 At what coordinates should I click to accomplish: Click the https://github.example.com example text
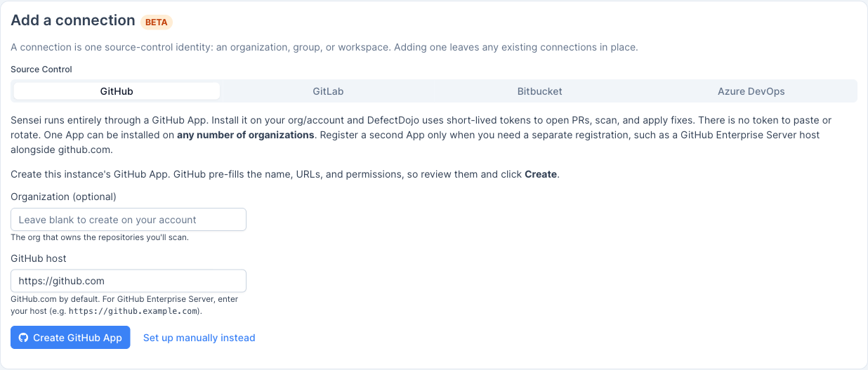coord(134,311)
